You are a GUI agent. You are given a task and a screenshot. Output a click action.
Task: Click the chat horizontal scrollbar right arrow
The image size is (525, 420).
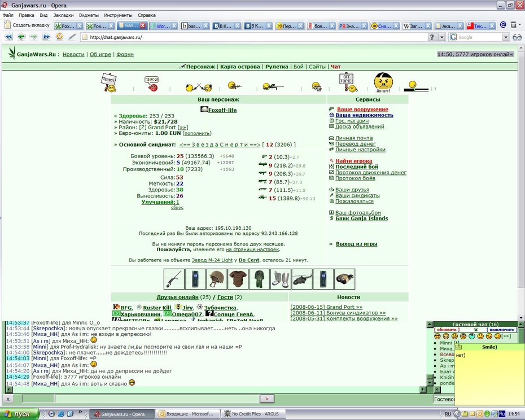423,390
